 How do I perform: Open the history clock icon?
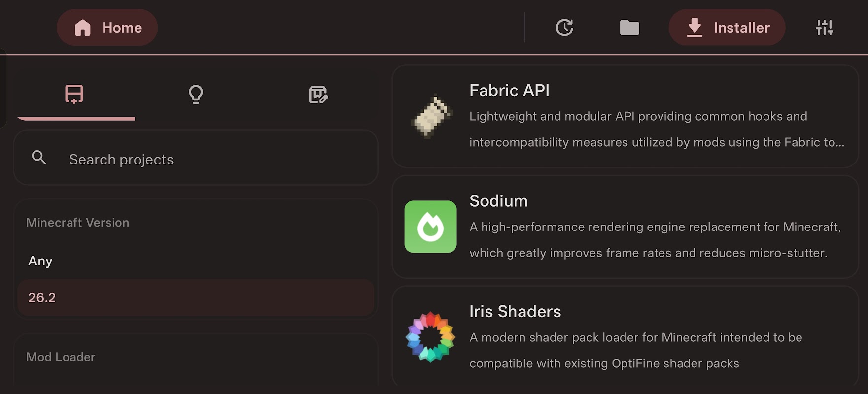(564, 28)
